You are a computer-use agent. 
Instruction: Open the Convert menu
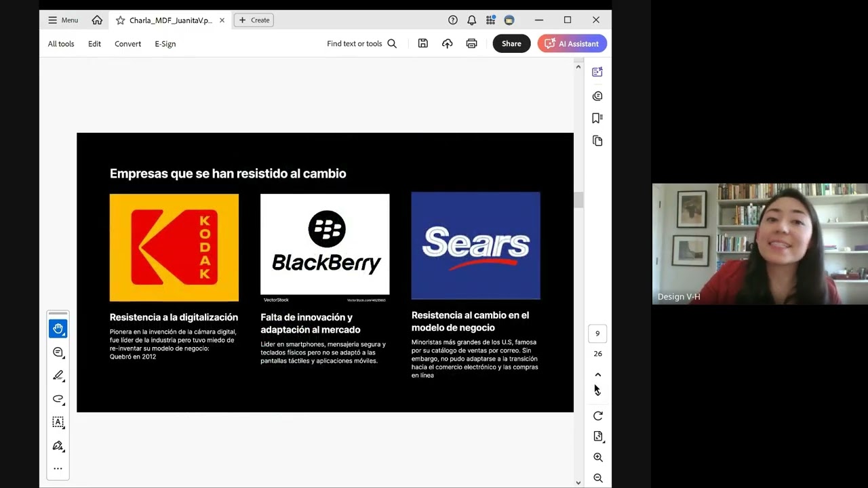pyautogui.click(x=127, y=43)
